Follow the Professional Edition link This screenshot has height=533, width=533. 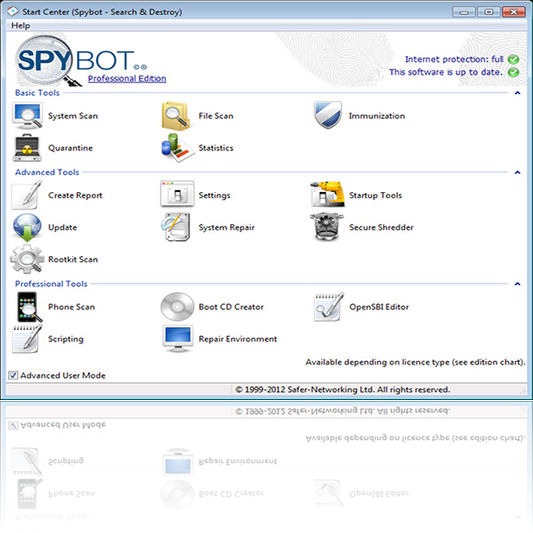pos(127,79)
